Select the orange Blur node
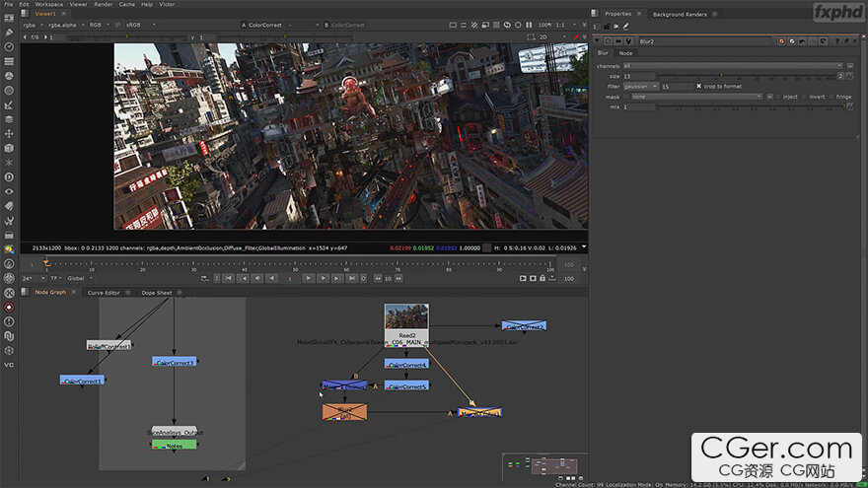Image resolution: width=868 pixels, height=488 pixels. click(x=344, y=412)
